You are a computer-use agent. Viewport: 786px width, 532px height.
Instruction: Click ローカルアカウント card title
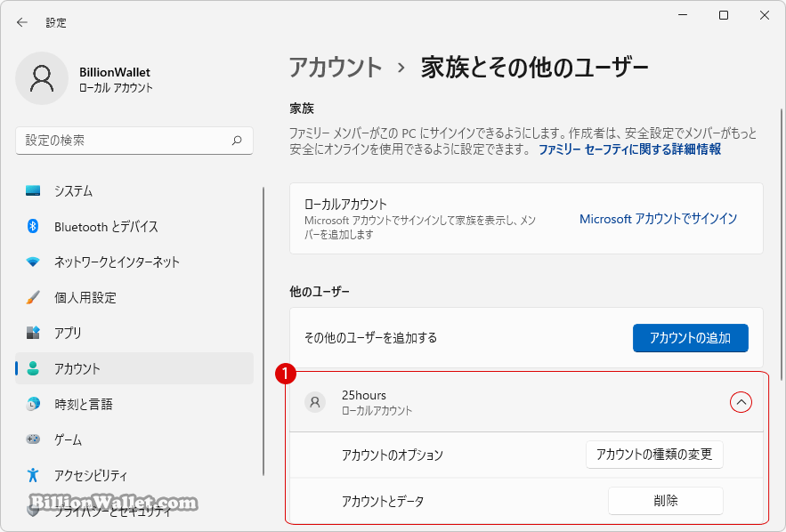tap(346, 205)
